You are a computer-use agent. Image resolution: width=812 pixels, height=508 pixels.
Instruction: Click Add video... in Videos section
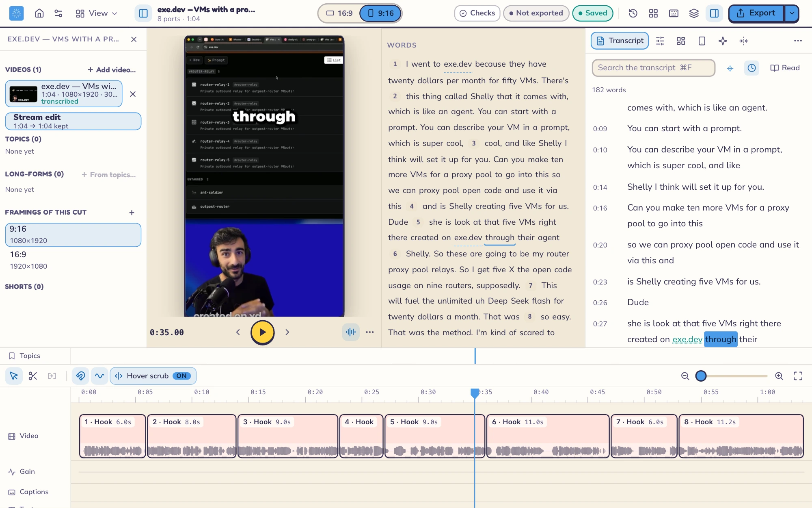pyautogui.click(x=112, y=70)
